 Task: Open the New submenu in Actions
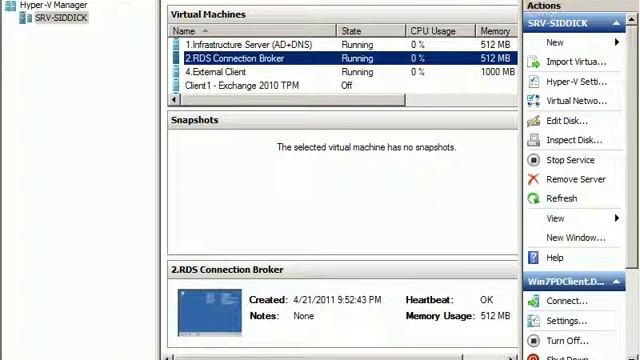pyautogui.click(x=555, y=42)
